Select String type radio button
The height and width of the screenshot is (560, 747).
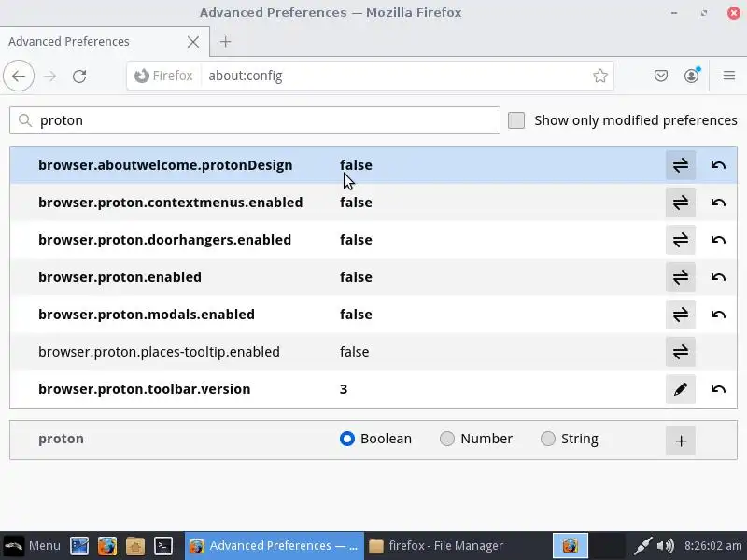click(548, 439)
